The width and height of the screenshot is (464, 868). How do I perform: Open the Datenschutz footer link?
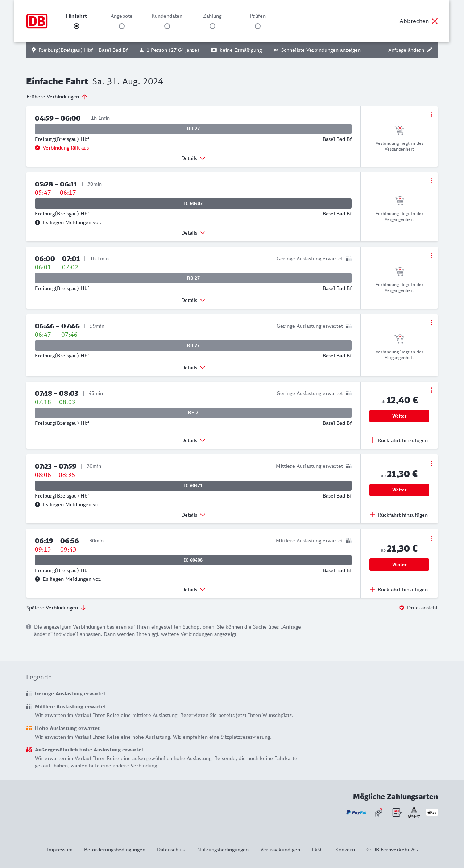click(x=171, y=850)
